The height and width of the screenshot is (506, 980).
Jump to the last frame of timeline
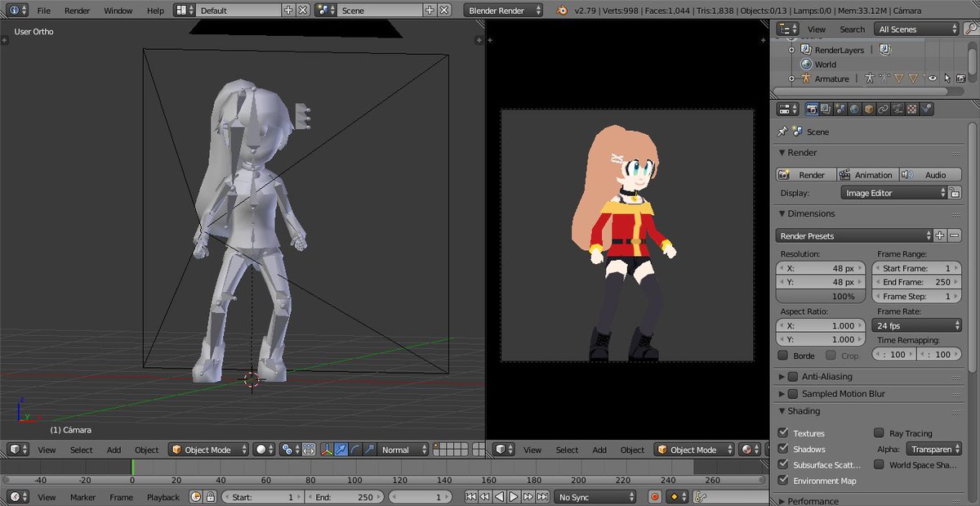[x=542, y=497]
